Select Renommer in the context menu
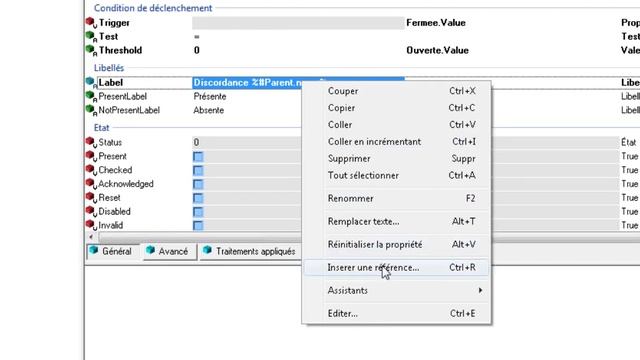This screenshot has height=360, width=640. [396, 198]
